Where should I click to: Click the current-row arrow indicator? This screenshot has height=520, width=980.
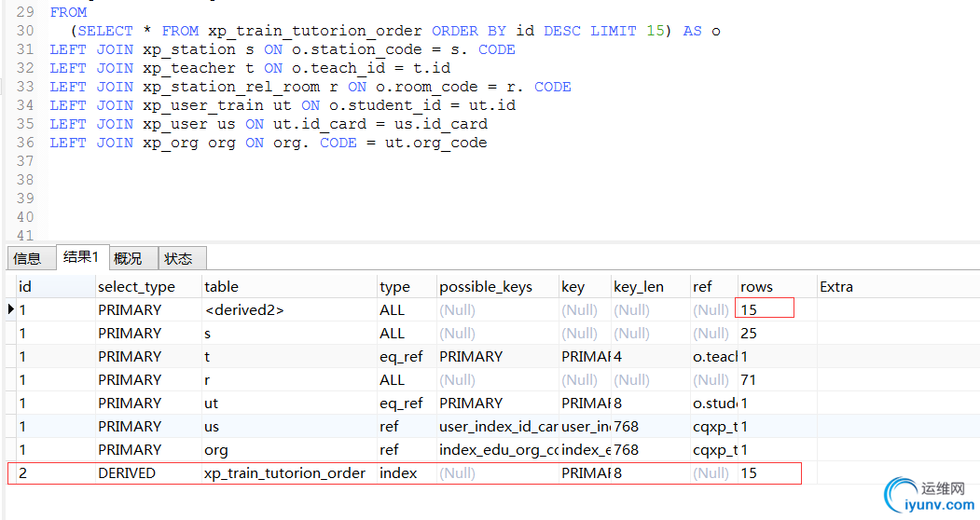[11, 309]
